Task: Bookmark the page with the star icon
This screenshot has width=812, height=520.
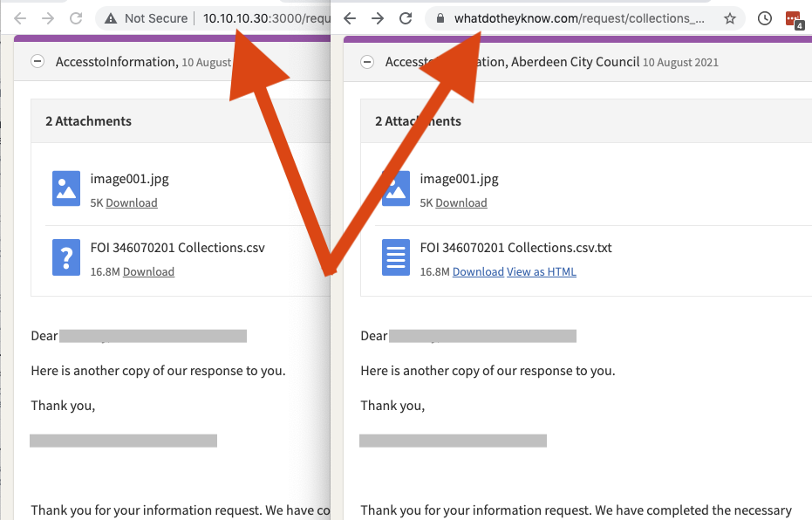Action: [x=730, y=18]
